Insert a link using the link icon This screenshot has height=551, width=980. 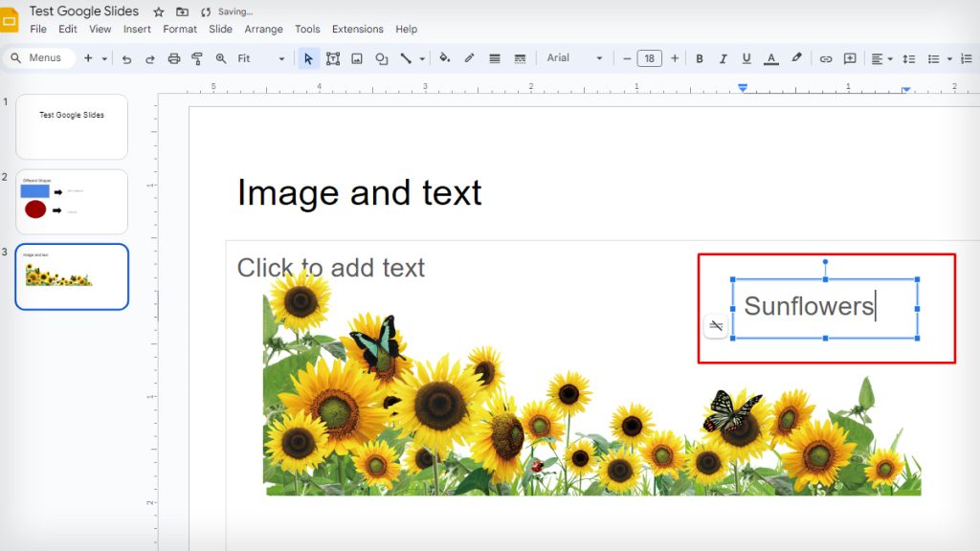826,58
